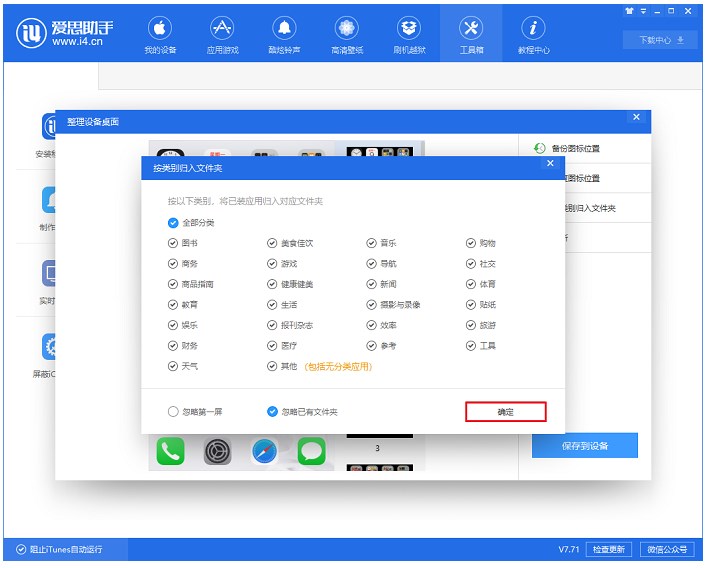The image size is (706, 568).
Task: Select the 工具箱 wrench icon
Action: [471, 28]
